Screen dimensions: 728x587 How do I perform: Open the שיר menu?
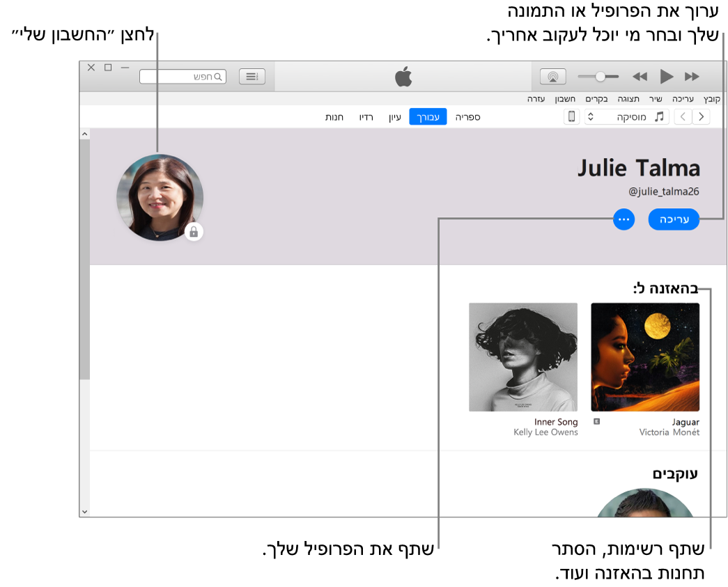[x=656, y=99]
